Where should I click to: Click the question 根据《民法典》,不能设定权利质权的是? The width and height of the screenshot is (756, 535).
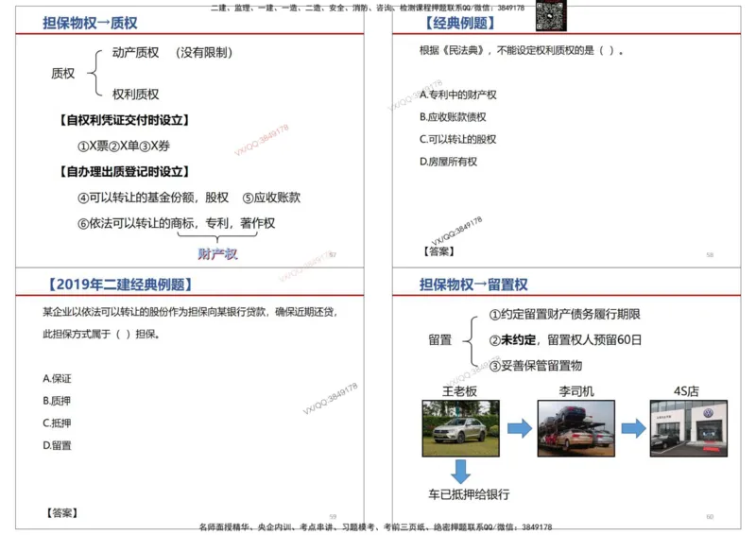tap(521, 50)
